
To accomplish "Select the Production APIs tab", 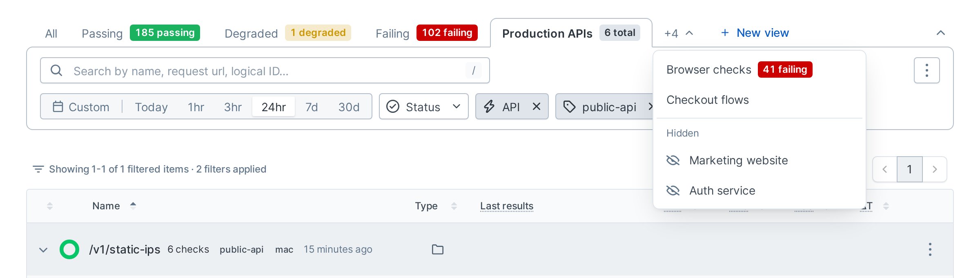I will tap(571, 33).
